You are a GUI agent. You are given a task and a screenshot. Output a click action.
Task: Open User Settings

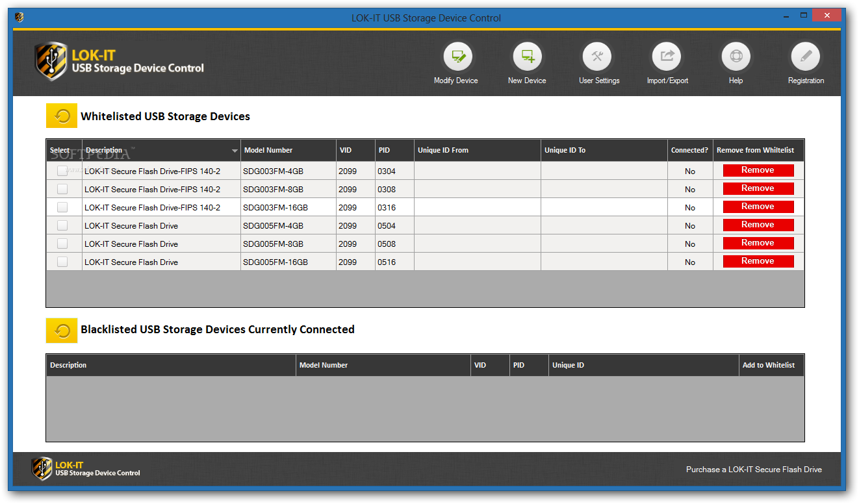point(598,57)
